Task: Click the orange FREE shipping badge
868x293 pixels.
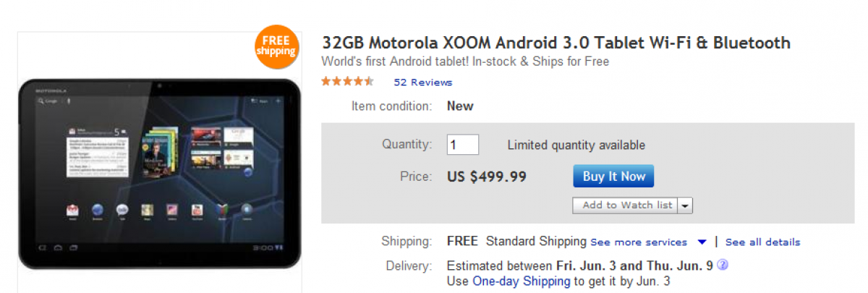Action: 276,46
